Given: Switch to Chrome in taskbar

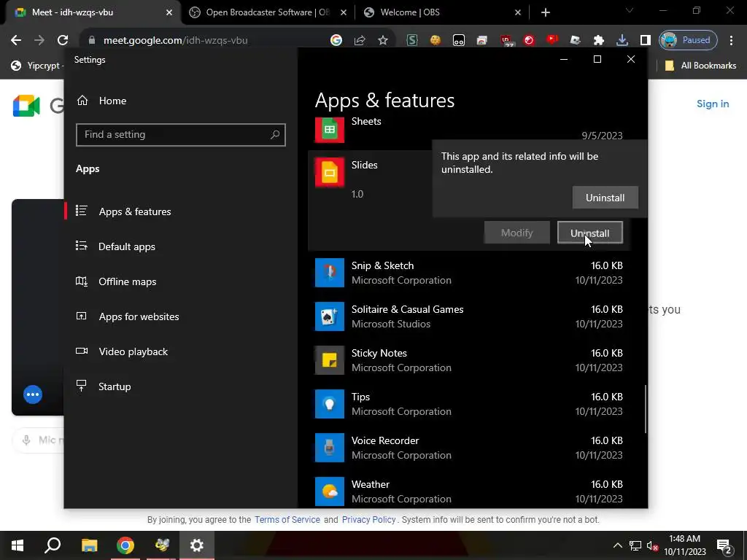Looking at the screenshot, I should [125, 545].
